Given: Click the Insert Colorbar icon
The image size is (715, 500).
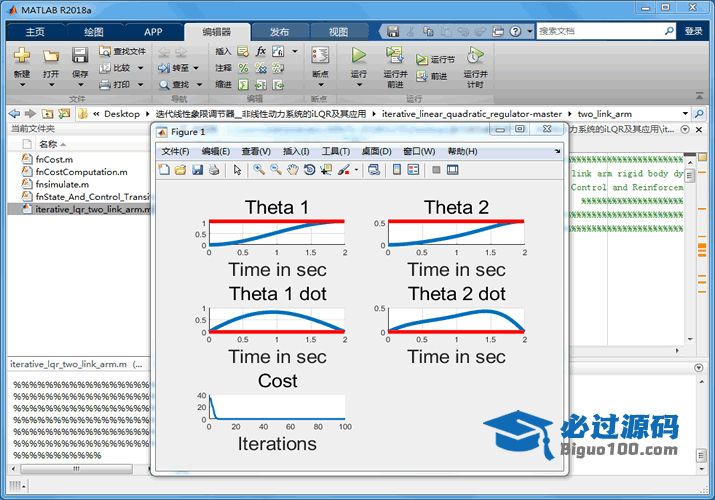Looking at the screenshot, I should pos(397,170).
